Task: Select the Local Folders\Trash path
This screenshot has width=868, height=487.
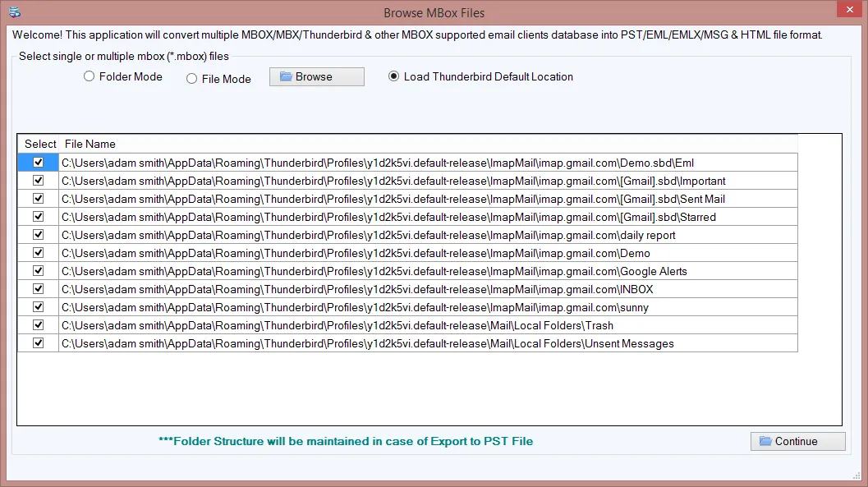Action: coord(428,325)
